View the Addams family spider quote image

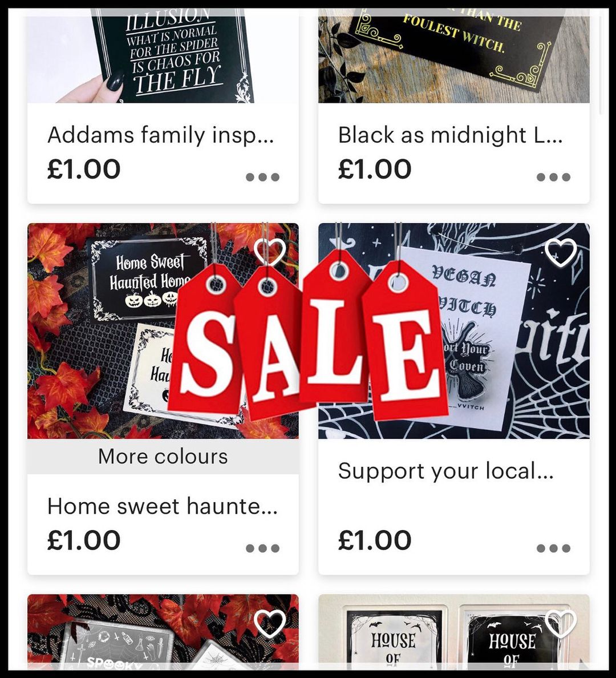tap(163, 56)
